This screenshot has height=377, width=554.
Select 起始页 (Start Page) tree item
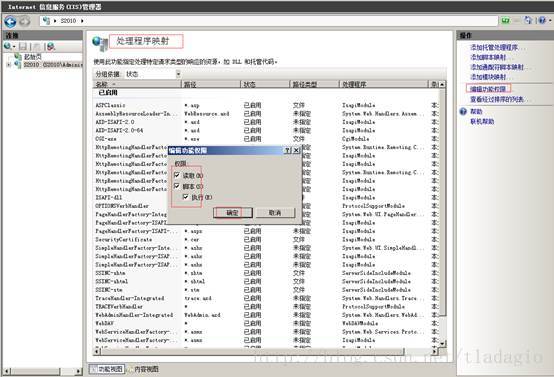[33, 57]
